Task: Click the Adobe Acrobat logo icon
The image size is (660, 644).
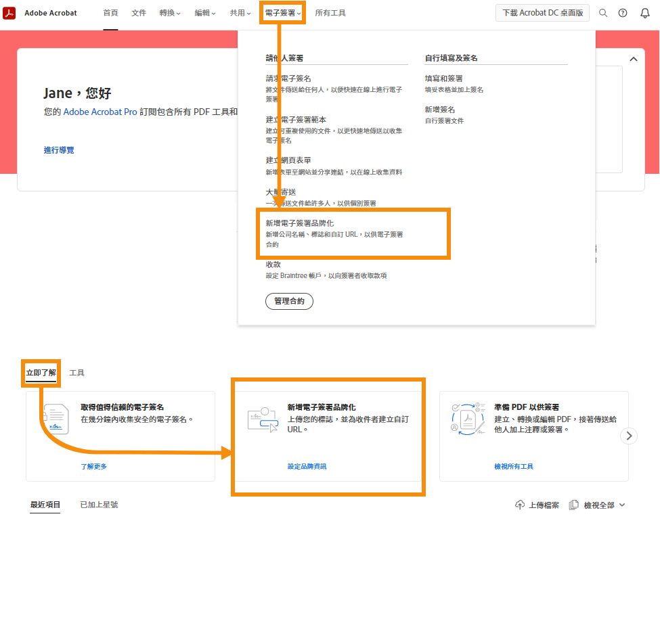Action: click(9, 13)
